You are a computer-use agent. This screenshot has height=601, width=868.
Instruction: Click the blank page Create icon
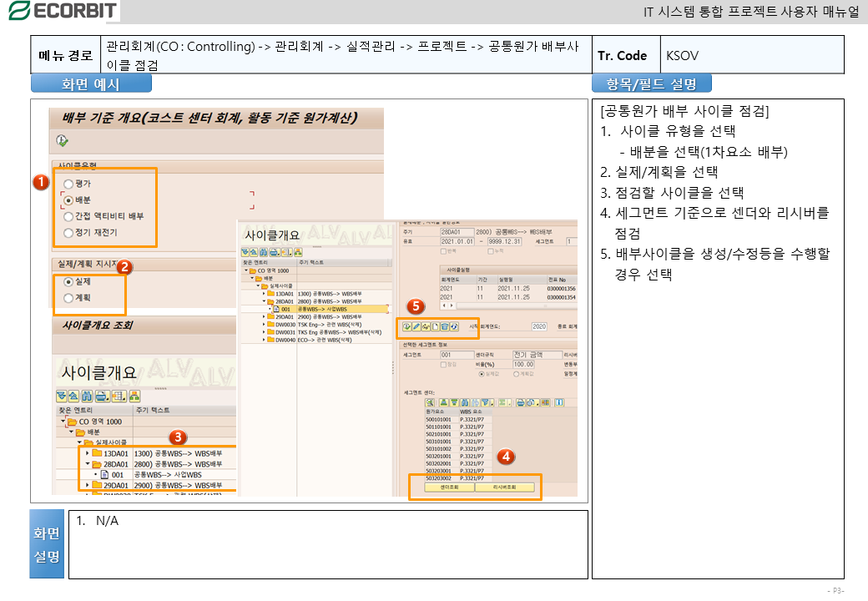pyautogui.click(x=435, y=326)
